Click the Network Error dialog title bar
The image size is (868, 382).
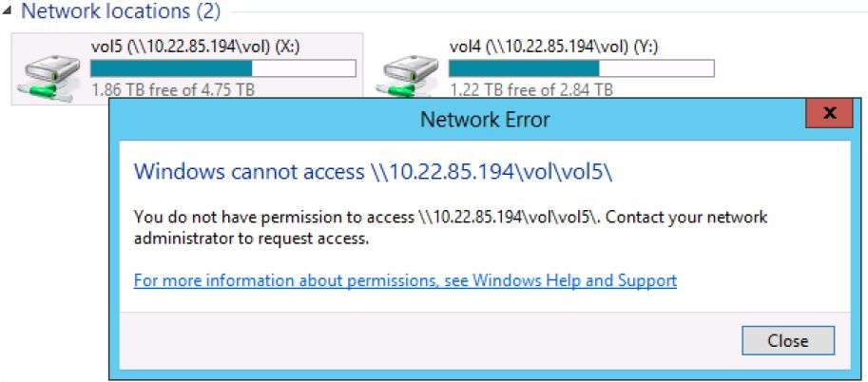pos(456,120)
